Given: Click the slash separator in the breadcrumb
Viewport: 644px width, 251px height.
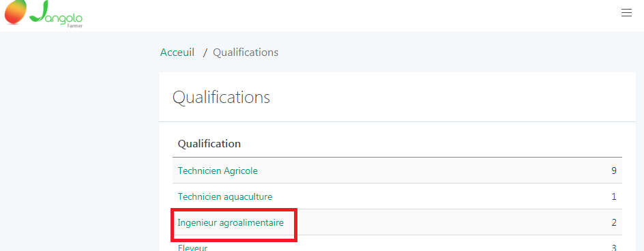Looking at the screenshot, I should pyautogui.click(x=205, y=53).
